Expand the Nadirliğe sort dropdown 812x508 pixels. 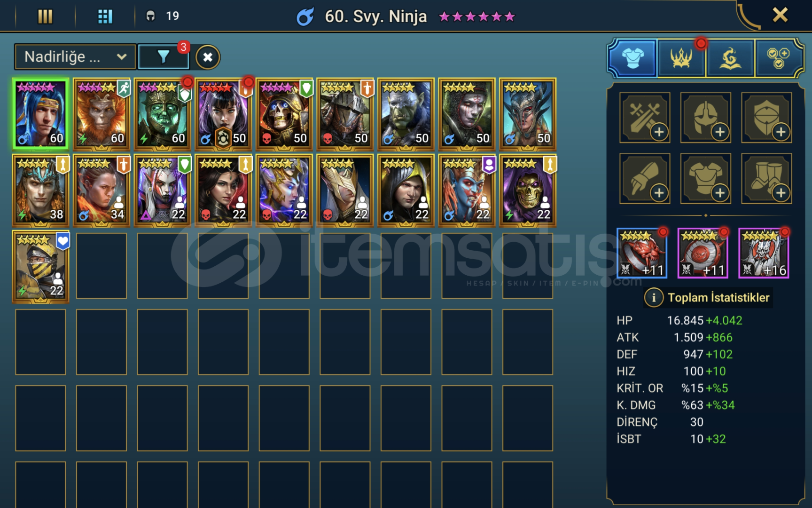tap(75, 57)
